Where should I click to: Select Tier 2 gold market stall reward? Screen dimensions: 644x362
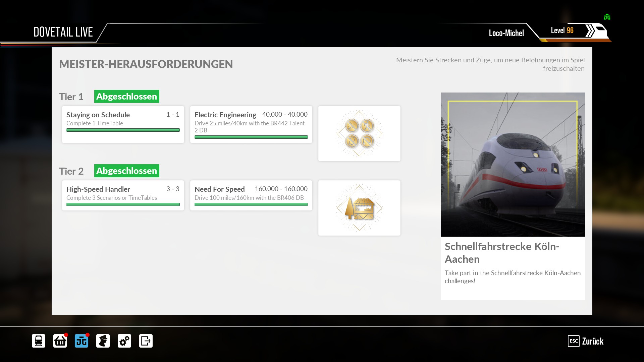point(359,208)
